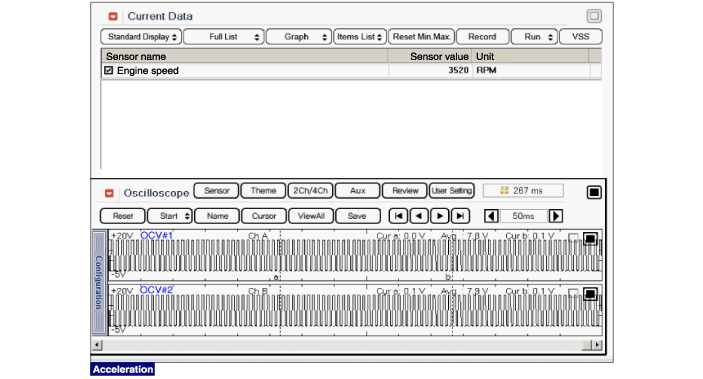Open the Standard Display dropdown

pos(141,37)
